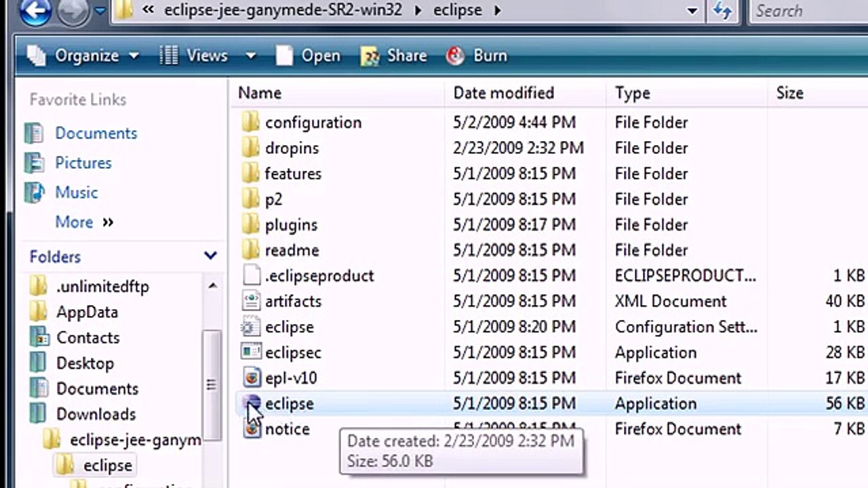Select the readme folder icon
The width and height of the screenshot is (868, 488).
(251, 250)
